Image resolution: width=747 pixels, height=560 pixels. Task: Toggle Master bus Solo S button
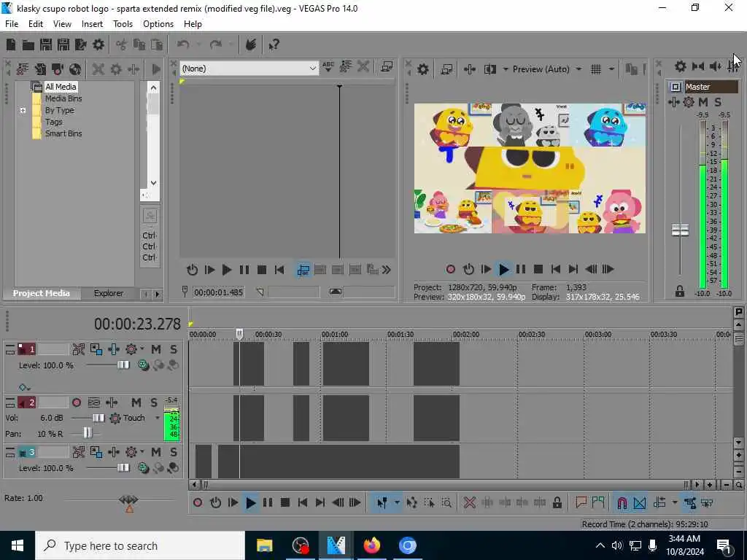pyautogui.click(x=718, y=102)
